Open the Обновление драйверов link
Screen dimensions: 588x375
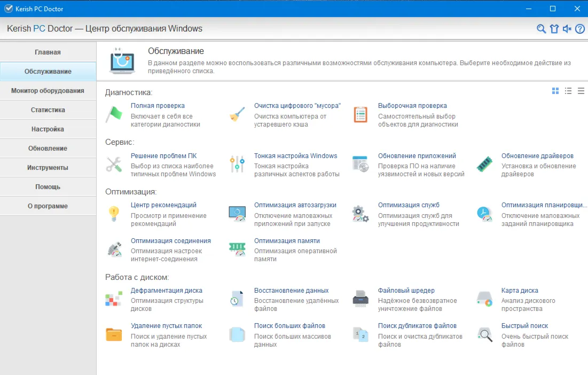tap(537, 155)
